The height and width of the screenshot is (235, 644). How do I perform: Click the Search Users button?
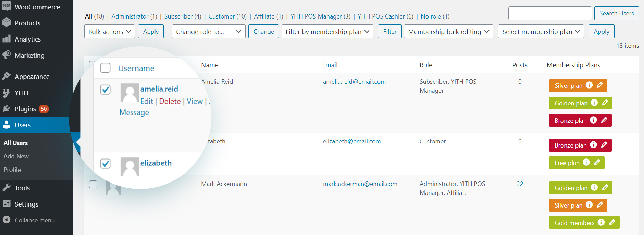point(617,13)
